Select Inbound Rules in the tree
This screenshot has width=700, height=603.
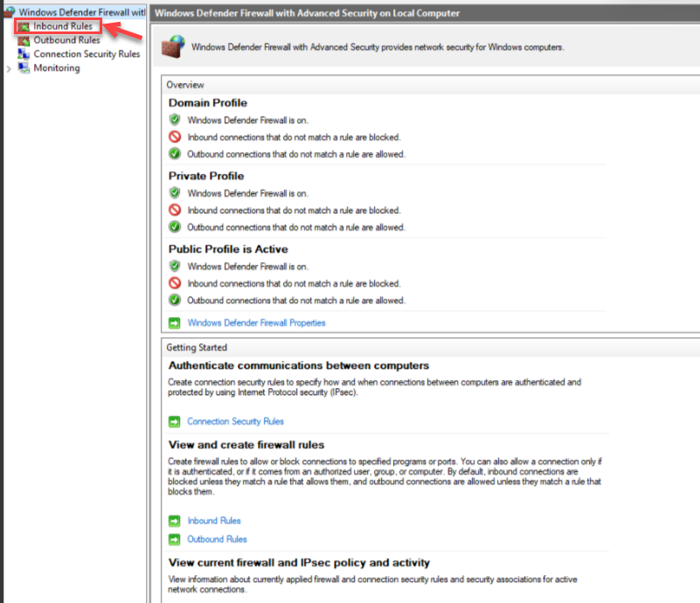pyautogui.click(x=63, y=26)
